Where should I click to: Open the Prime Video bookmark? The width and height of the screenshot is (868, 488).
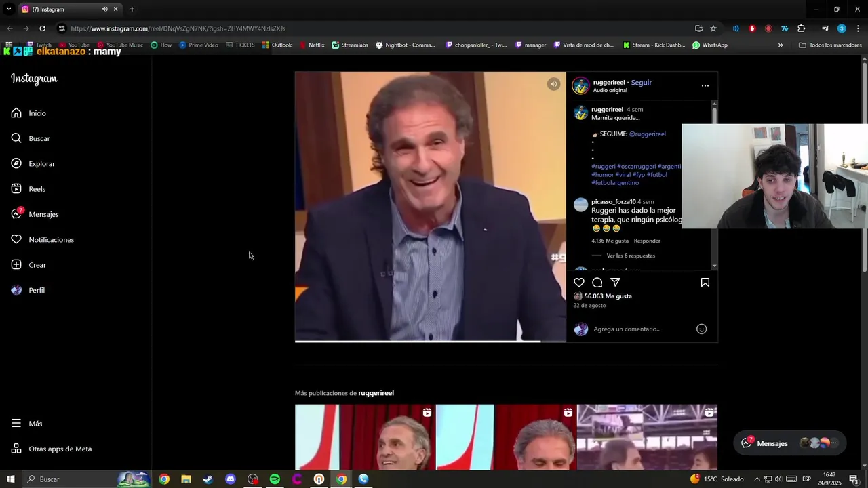tap(199, 45)
